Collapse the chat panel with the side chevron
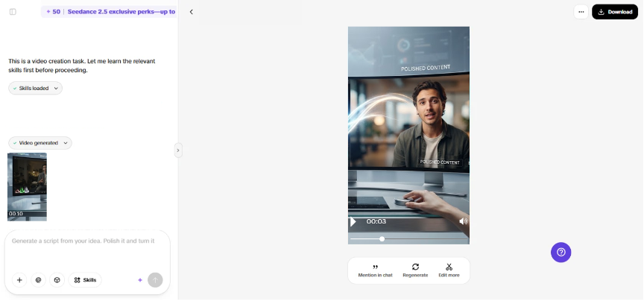The height and width of the screenshot is (301, 644). coord(178,150)
